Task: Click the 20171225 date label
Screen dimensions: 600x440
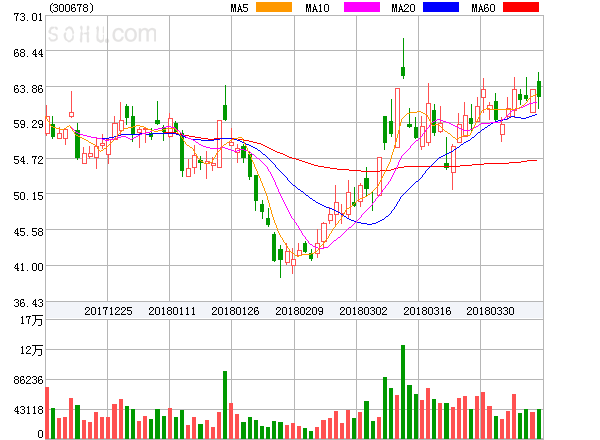Action: [x=108, y=311]
